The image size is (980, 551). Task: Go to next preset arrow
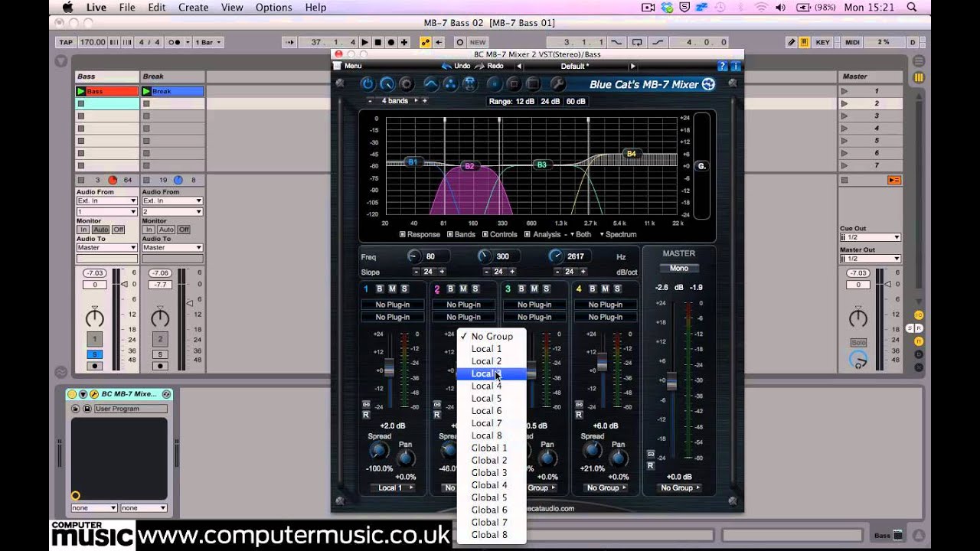(632, 67)
